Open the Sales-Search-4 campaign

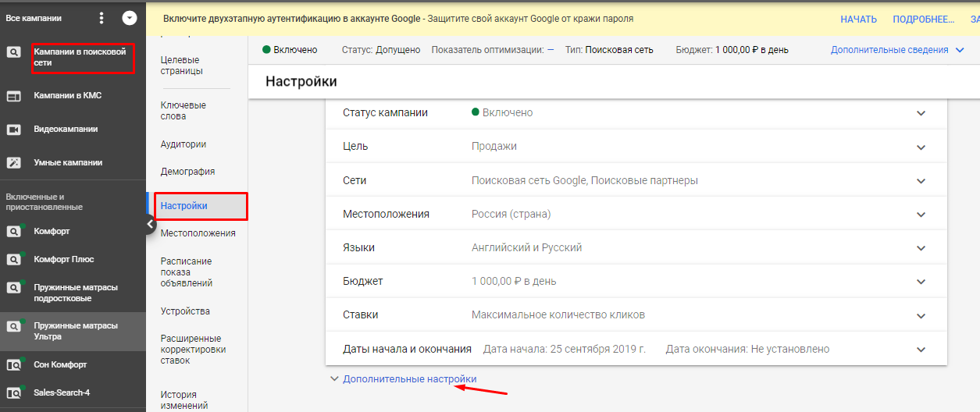click(x=61, y=392)
